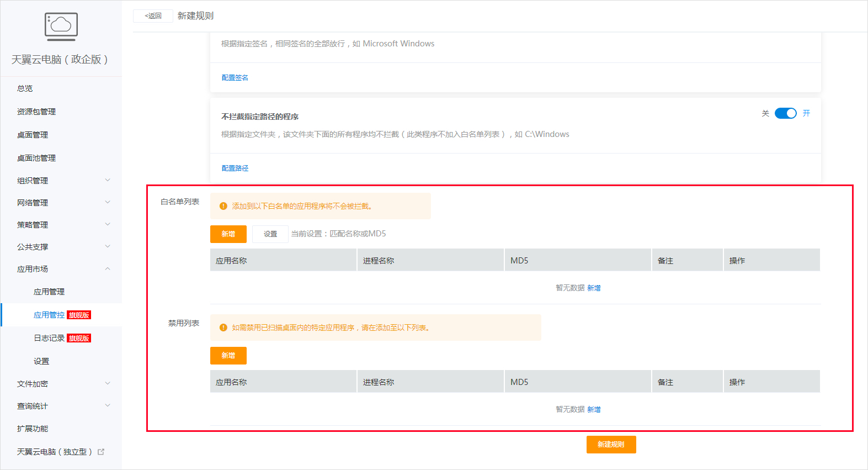Click the cloud desktop logo icon
Screen dimensions: 868x470
tap(61, 27)
